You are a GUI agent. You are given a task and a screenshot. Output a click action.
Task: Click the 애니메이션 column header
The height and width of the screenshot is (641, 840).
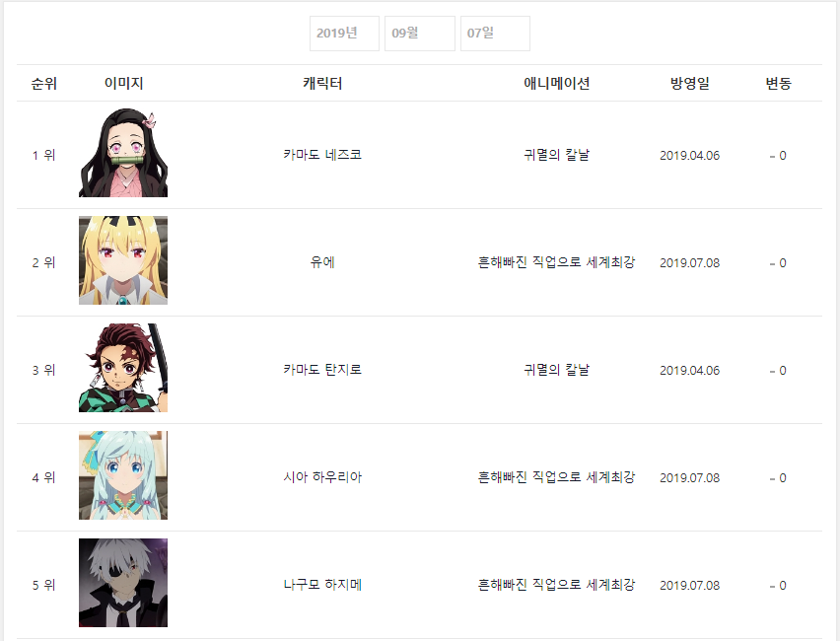557,83
